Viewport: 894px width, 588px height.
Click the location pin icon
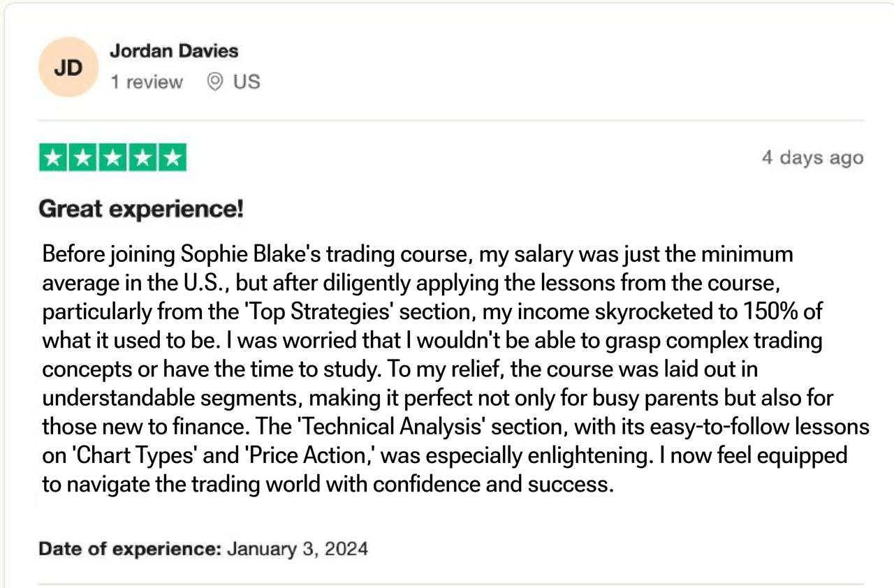point(216,82)
